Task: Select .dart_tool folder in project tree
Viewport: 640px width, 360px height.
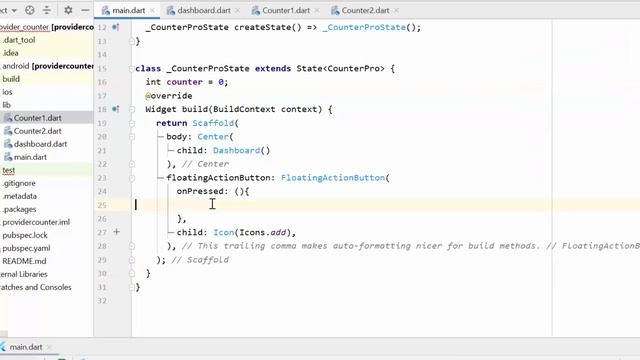Action: coord(19,40)
